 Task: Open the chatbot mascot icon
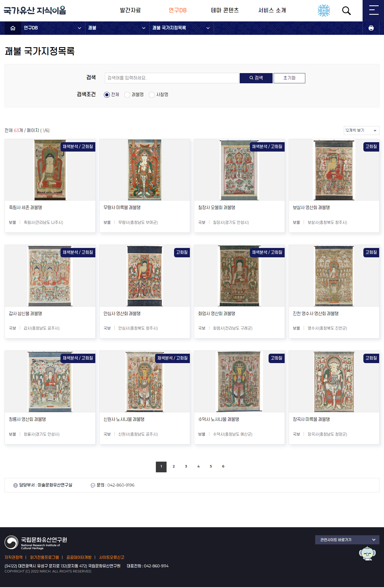tap(367, 553)
